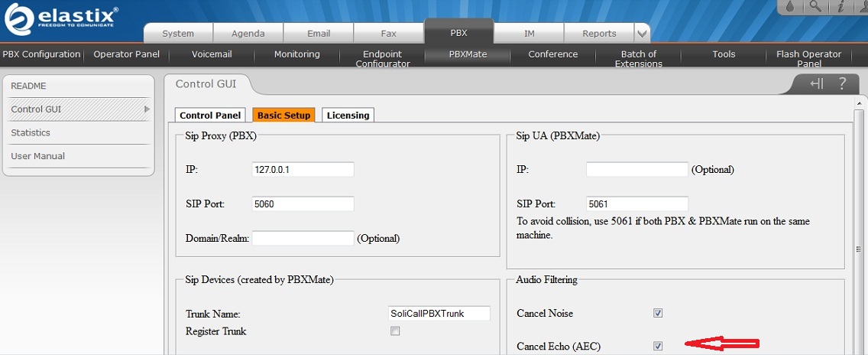
Task: Click the search magnifier icon
Action: (815, 6)
